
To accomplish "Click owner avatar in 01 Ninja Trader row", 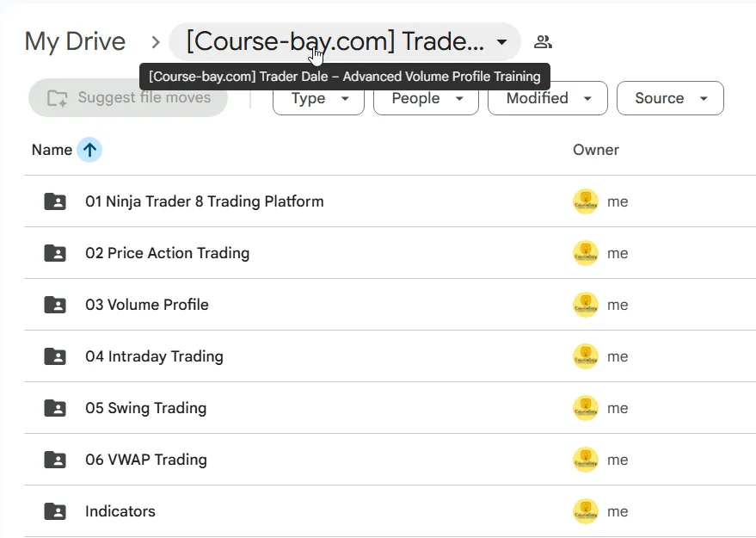I will 586,201.
